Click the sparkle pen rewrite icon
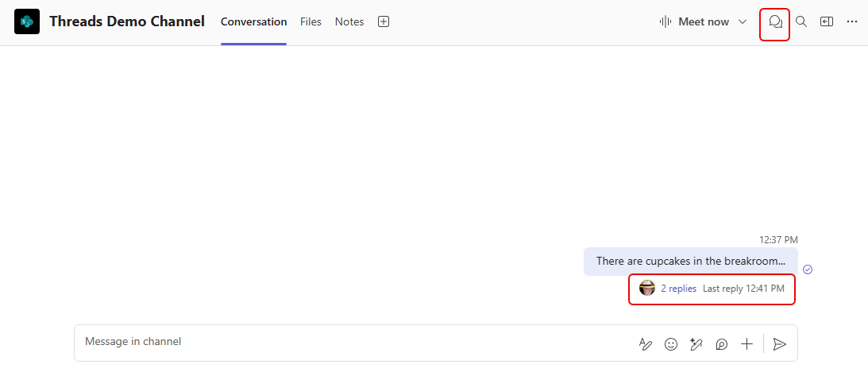Image resolution: width=868 pixels, height=380 pixels. 696,344
